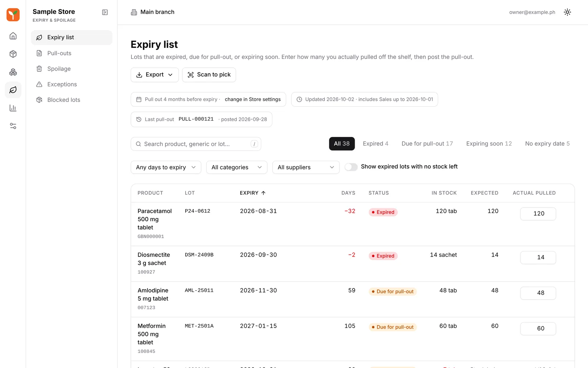Screen dimensions: 588x368
Task: Click the orange sprout app logo
Action: [13, 15]
